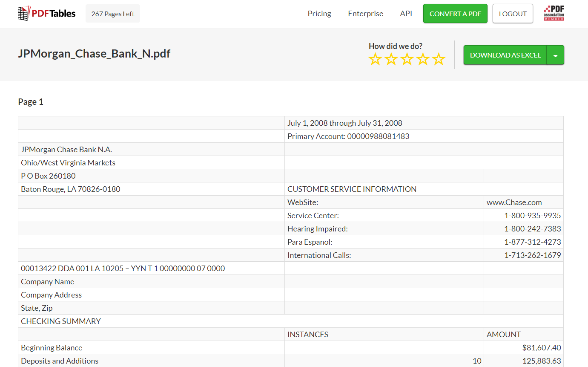Image resolution: width=588 pixels, height=367 pixels.
Task: Rate with the fifth star
Action: tap(438, 59)
